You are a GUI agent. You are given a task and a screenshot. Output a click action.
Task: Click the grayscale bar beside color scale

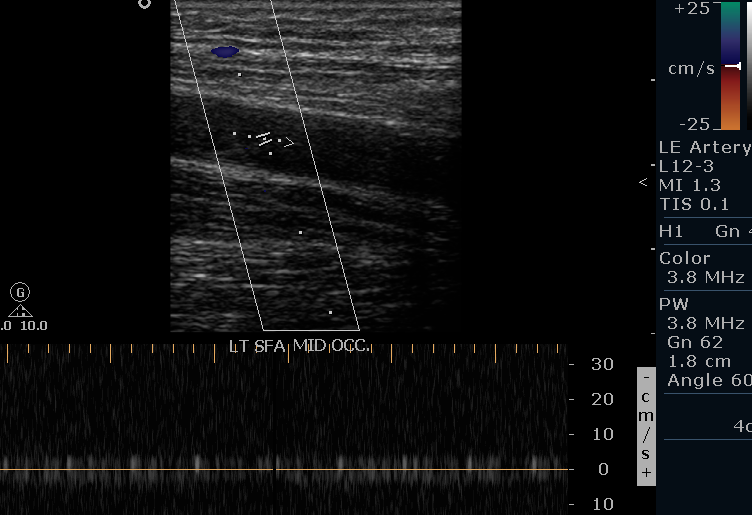748,65
